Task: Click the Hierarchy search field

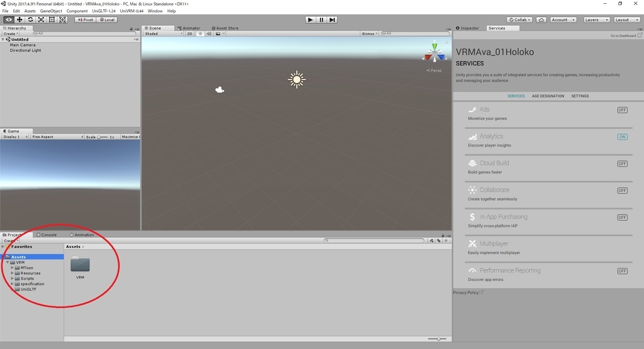Action: click(84, 34)
